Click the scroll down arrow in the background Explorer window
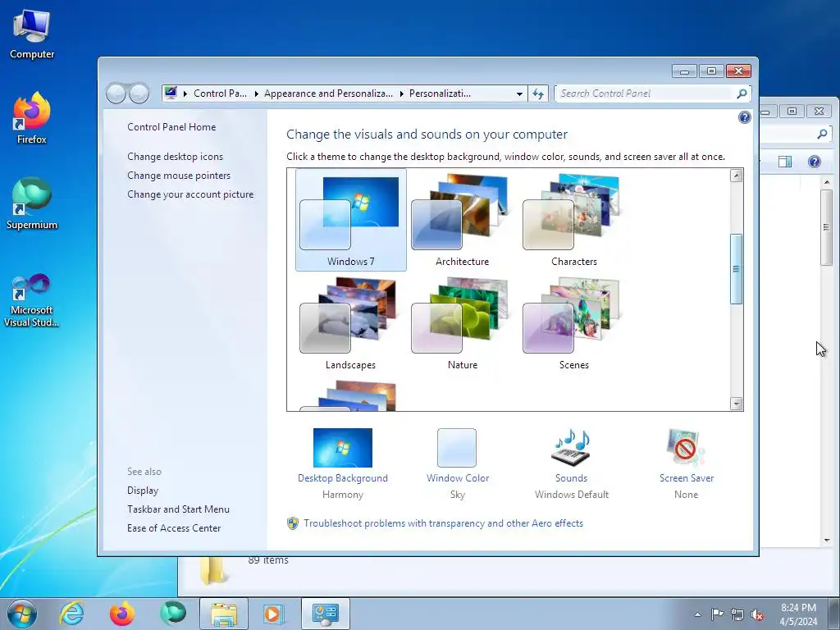 click(827, 540)
